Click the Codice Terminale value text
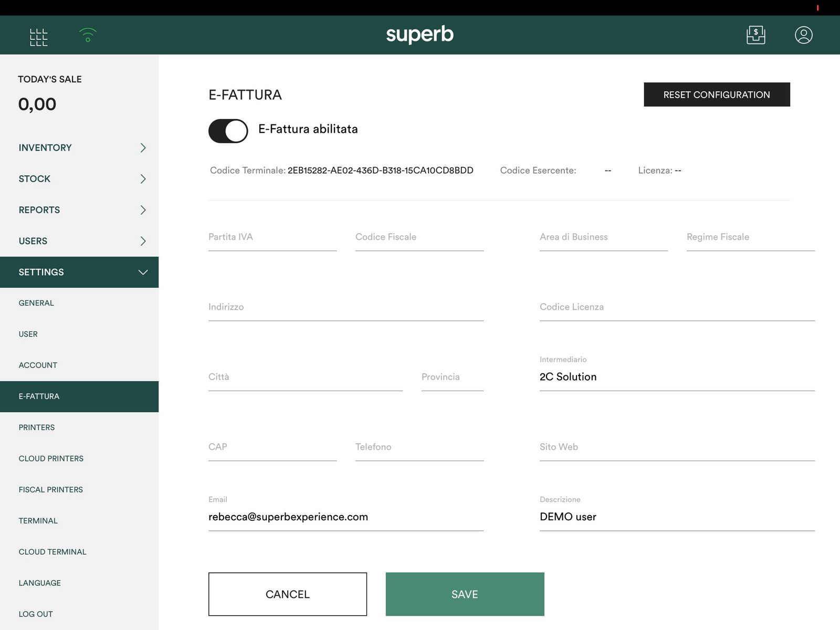Screen dimensions: 840x630 point(381,171)
